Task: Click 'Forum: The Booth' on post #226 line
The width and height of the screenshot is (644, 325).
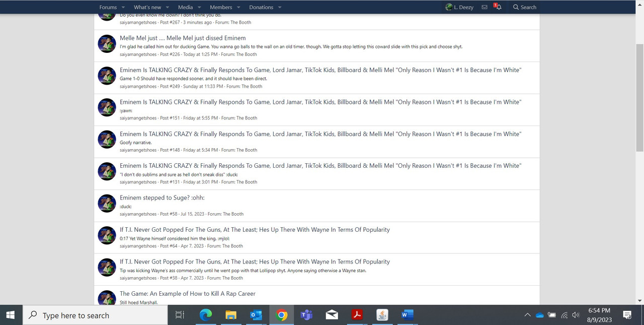Action: tap(239, 54)
